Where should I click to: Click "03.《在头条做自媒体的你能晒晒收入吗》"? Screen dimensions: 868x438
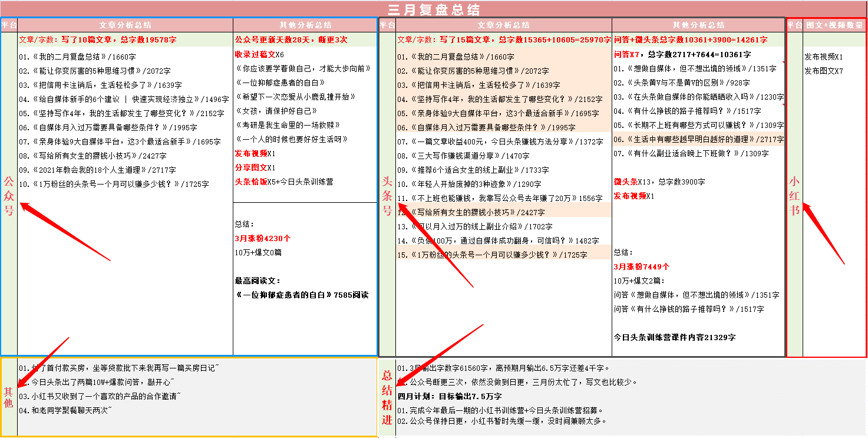[x=699, y=97]
